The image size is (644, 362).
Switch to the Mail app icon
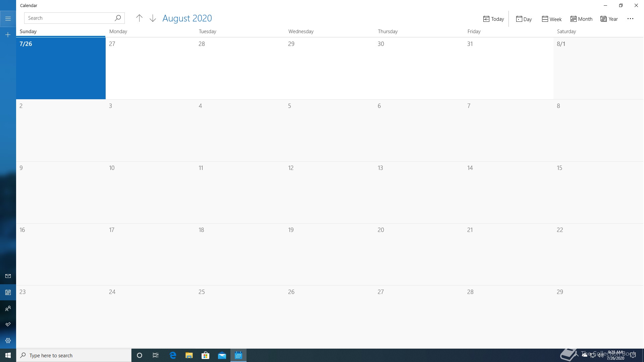(8, 276)
